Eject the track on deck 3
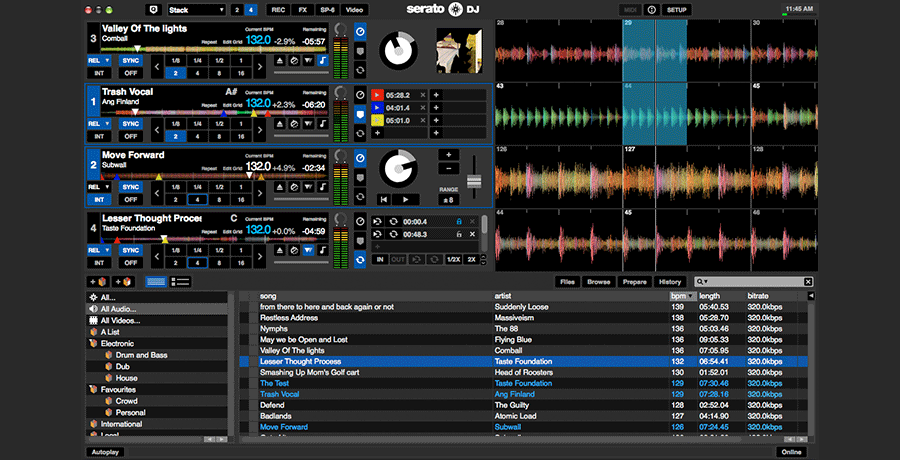900x460 pixels. pyautogui.click(x=280, y=60)
